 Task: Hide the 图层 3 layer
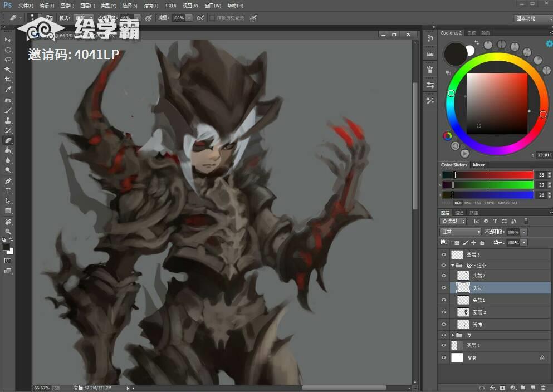pos(444,254)
